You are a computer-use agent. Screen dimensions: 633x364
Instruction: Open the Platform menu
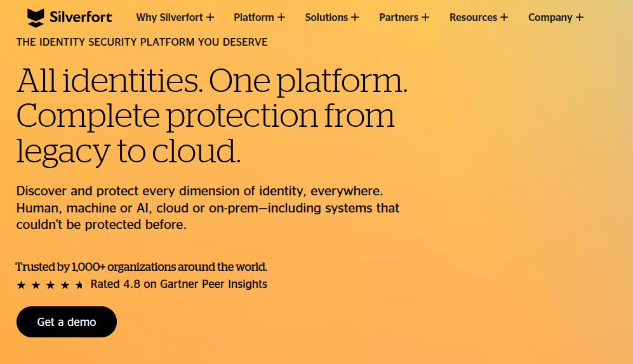[x=254, y=17]
